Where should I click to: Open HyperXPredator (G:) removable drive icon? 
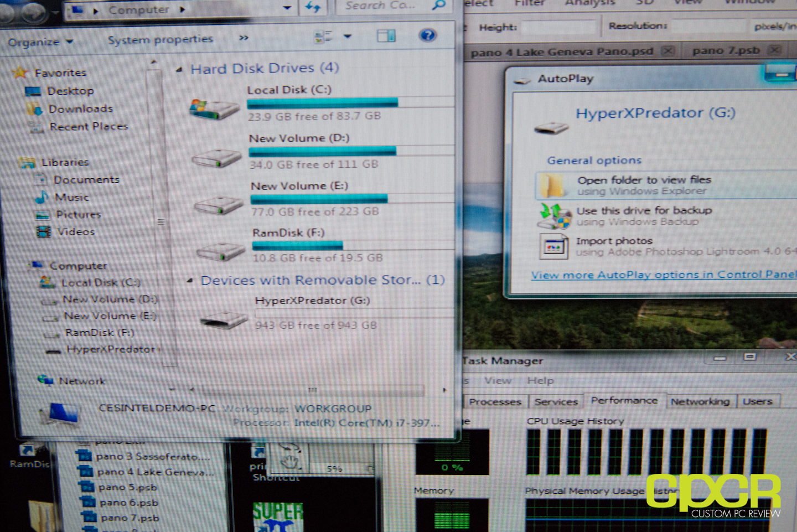tap(224, 319)
